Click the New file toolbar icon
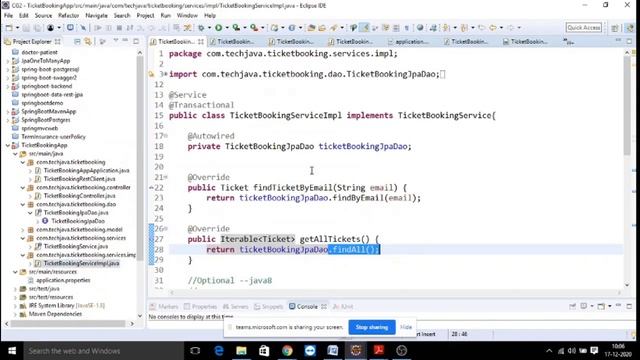The image size is (640, 360). point(9,28)
